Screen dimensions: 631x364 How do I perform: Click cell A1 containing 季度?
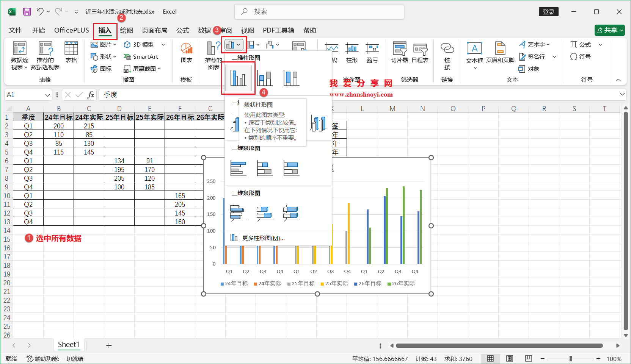(x=28, y=117)
